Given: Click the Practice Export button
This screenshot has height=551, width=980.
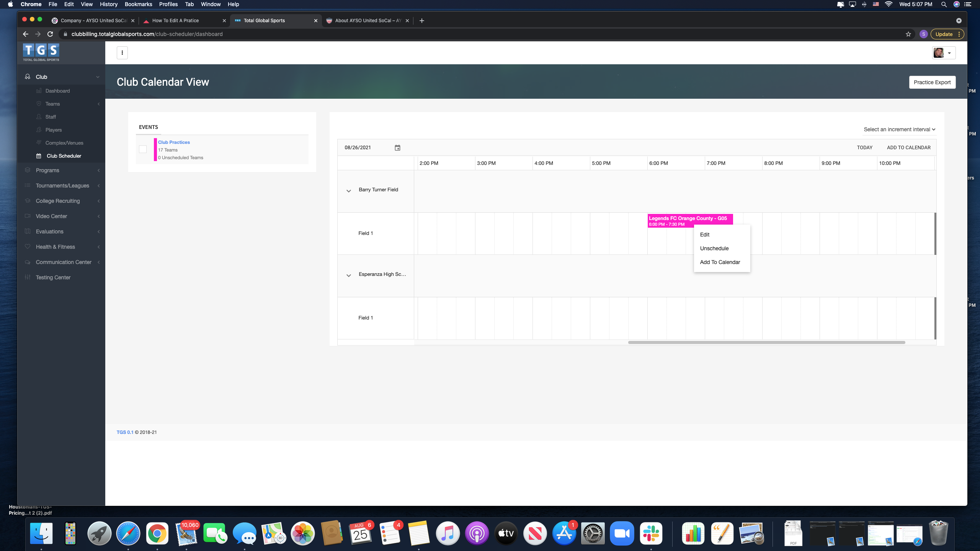Looking at the screenshot, I should point(932,82).
